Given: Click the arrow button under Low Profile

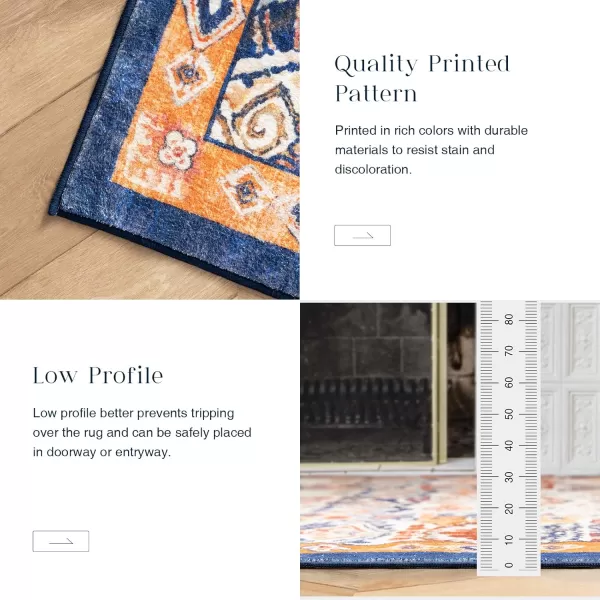Looking at the screenshot, I should [x=61, y=541].
